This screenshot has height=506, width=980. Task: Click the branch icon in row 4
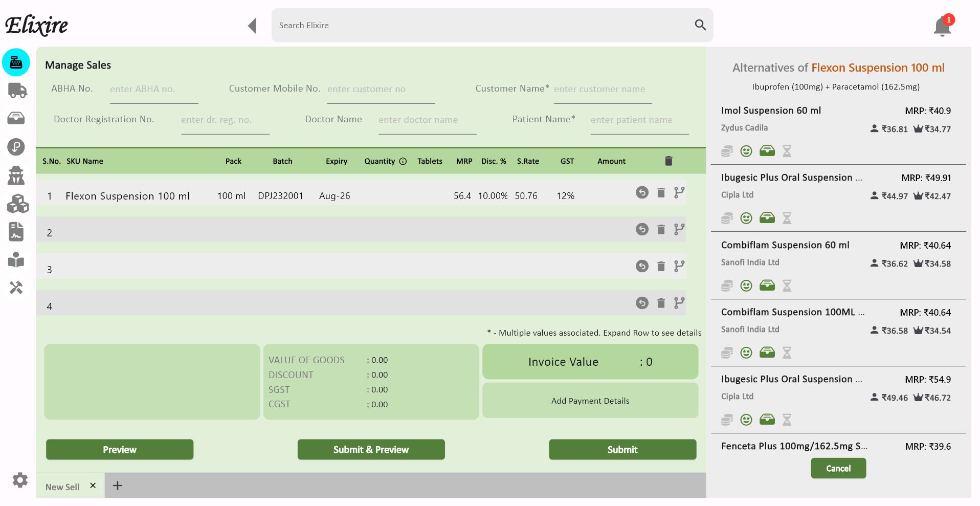coord(679,303)
